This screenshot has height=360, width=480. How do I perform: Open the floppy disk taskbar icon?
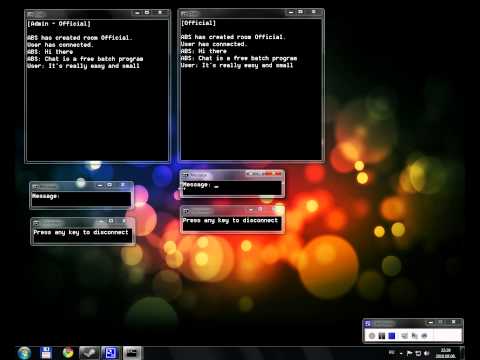tap(46, 353)
